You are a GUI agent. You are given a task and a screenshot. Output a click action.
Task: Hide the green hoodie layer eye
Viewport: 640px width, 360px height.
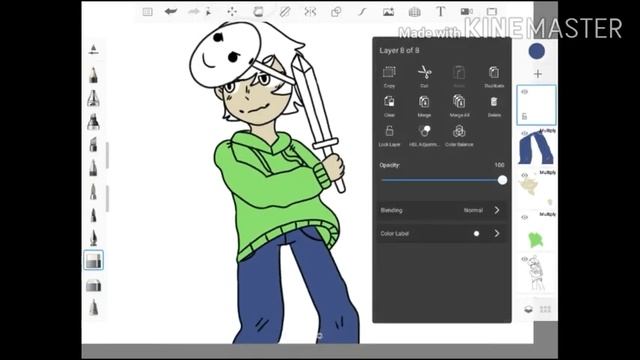[524, 217]
